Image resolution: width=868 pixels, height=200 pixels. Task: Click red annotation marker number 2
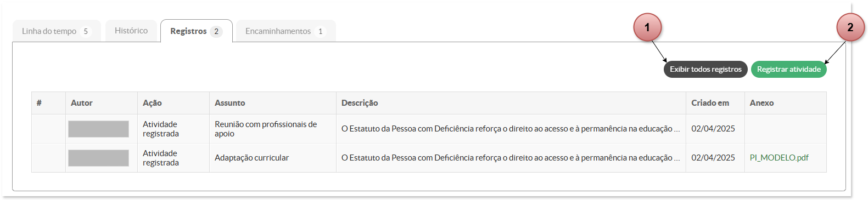click(x=850, y=27)
